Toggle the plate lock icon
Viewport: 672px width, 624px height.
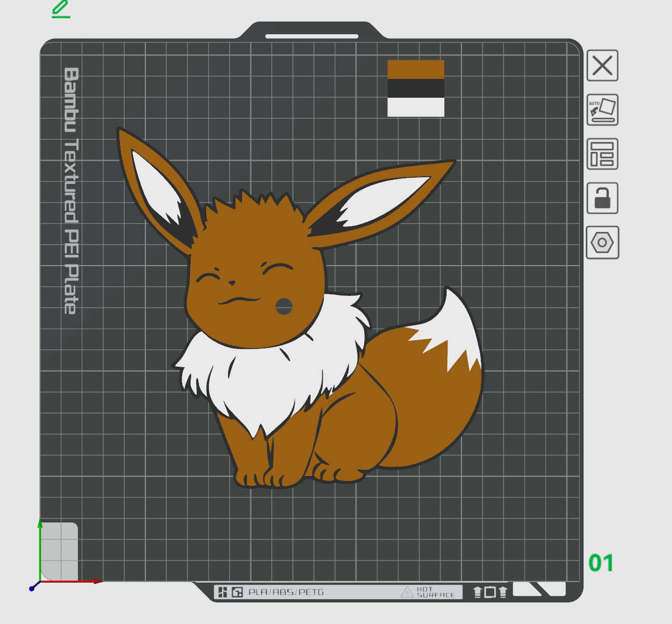[x=602, y=198]
